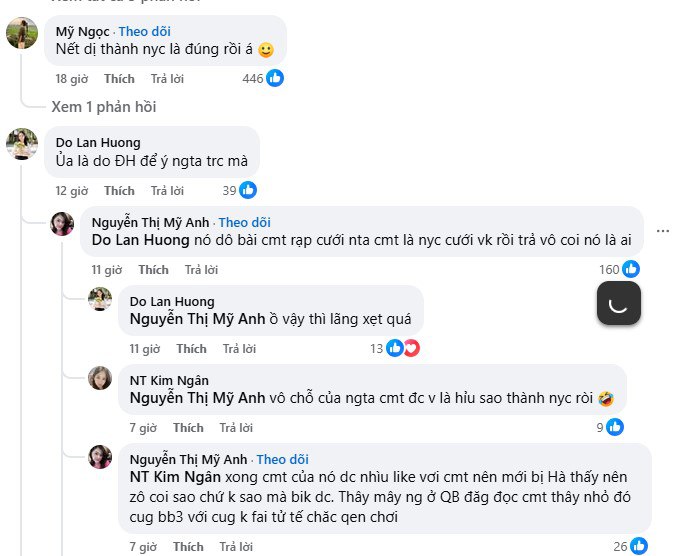The image size is (680, 556).
Task: Like Do Lan Huong's 12-hour-old comment
Action: [x=119, y=190]
